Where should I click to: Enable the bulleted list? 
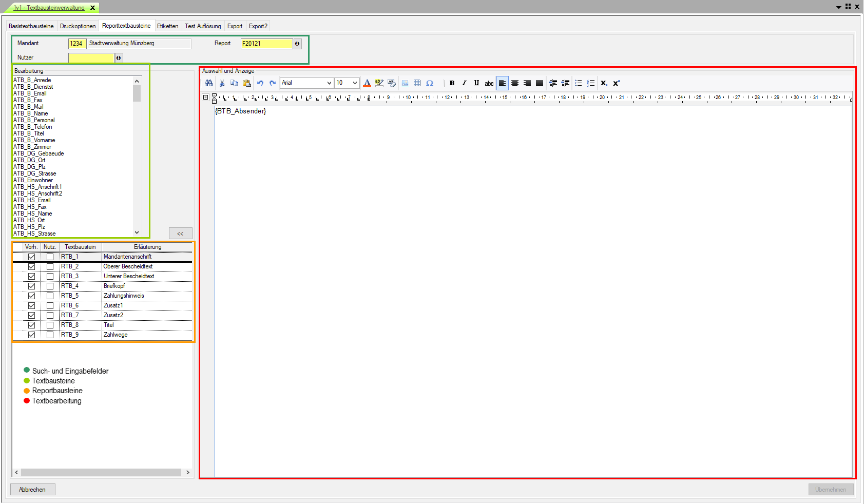click(x=579, y=83)
